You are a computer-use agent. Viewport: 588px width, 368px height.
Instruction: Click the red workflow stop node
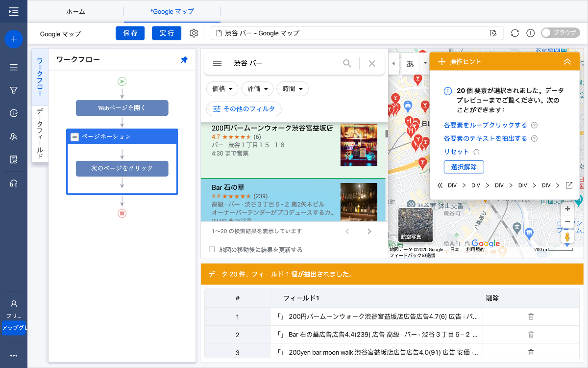click(122, 213)
